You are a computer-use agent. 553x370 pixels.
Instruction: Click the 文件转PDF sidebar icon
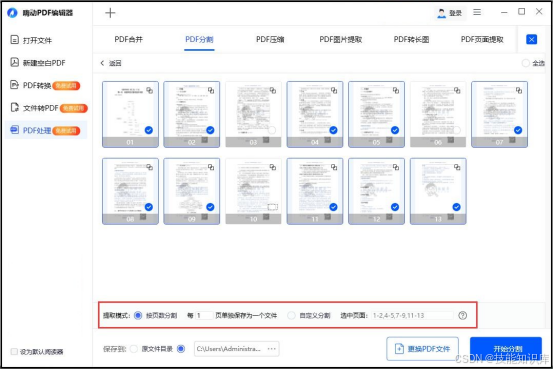[14, 107]
